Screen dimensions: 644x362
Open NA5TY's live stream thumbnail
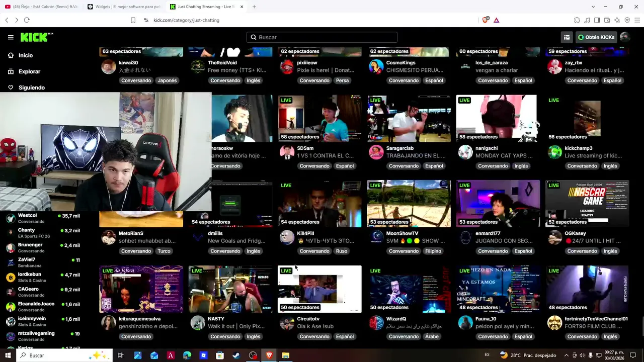click(230, 289)
